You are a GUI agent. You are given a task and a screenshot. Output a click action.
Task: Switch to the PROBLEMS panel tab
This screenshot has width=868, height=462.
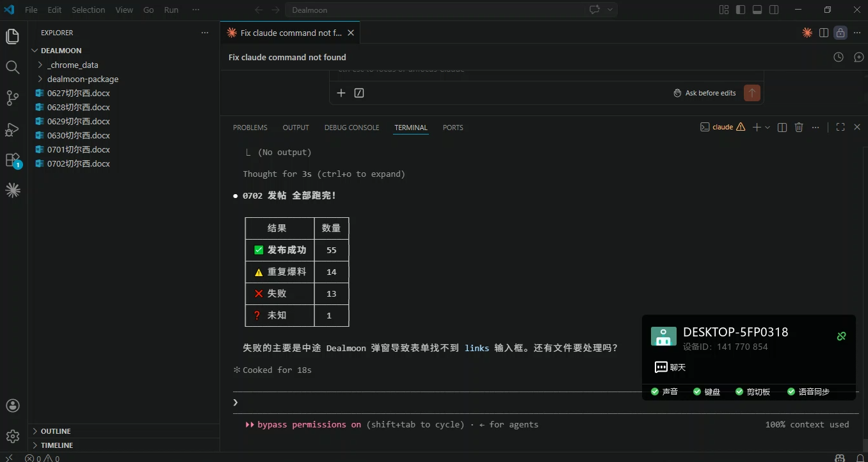tap(250, 128)
